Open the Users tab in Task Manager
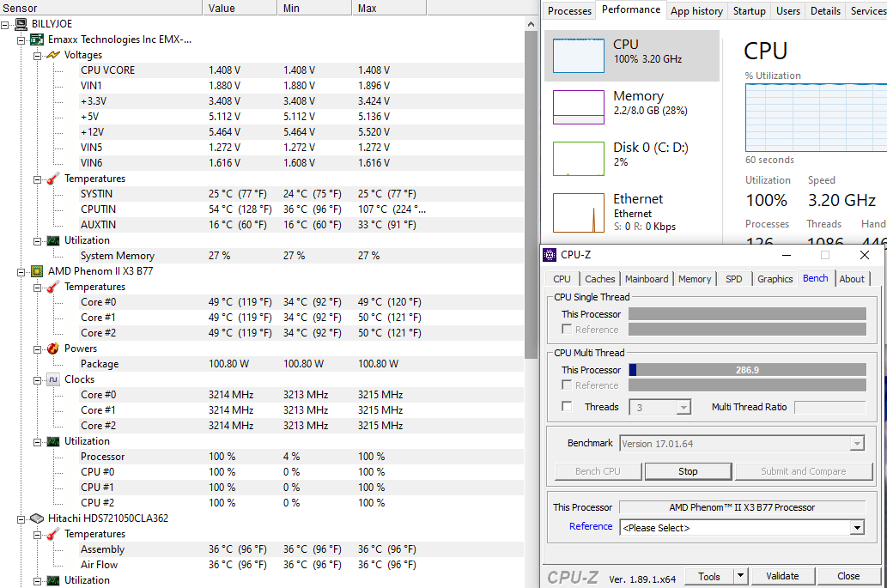The image size is (887, 588). click(788, 11)
